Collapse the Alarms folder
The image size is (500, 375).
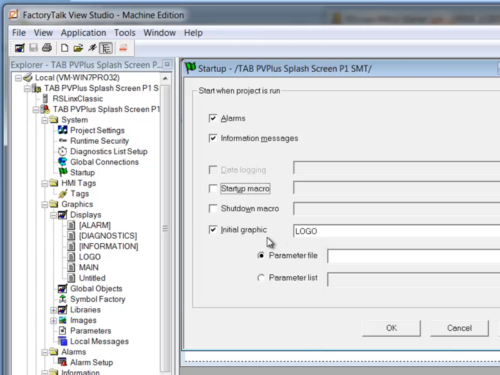[x=45, y=352]
